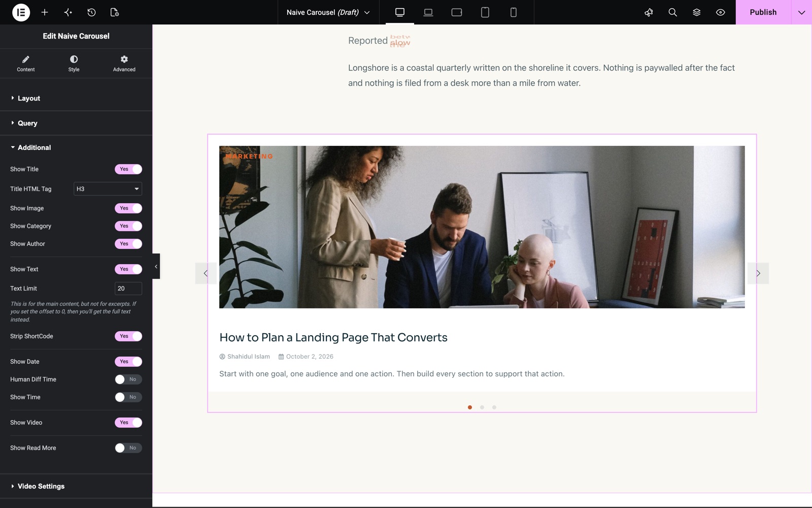Click the Reported heading text
This screenshot has height=508, width=812.
pos(368,41)
